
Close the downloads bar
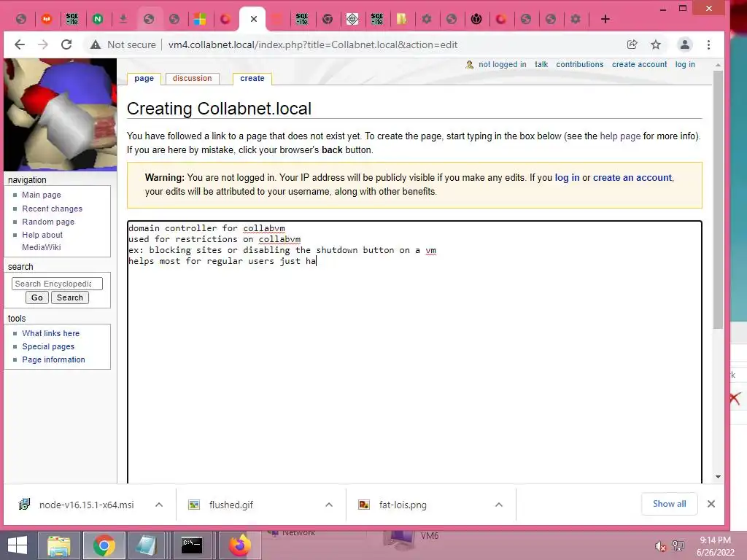point(711,504)
